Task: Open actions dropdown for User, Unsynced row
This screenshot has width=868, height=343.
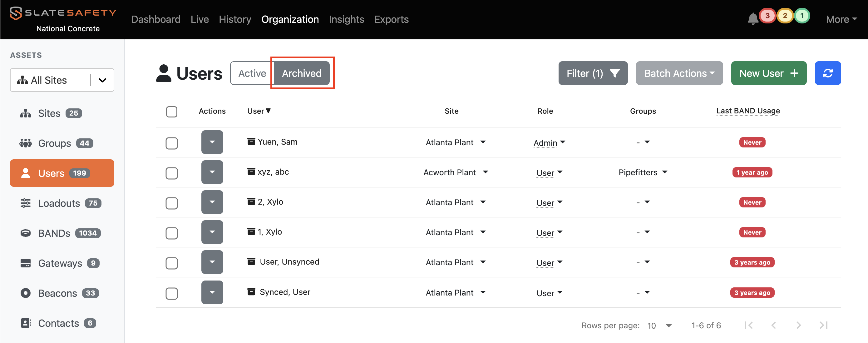Action: pyautogui.click(x=212, y=262)
